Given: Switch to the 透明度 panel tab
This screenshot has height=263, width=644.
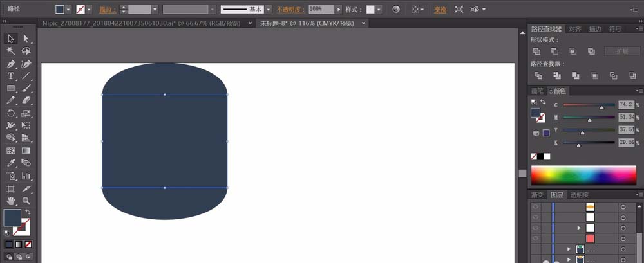Looking at the screenshot, I should pos(580,195).
